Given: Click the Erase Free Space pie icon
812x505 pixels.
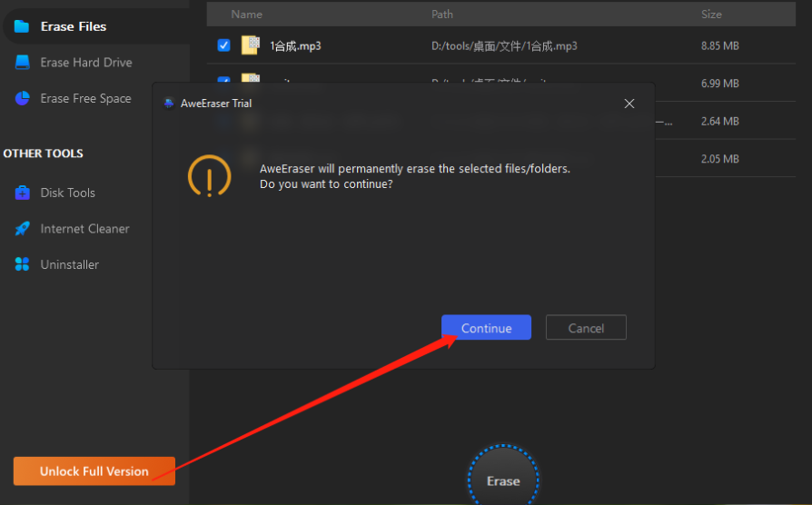Looking at the screenshot, I should coord(23,98).
